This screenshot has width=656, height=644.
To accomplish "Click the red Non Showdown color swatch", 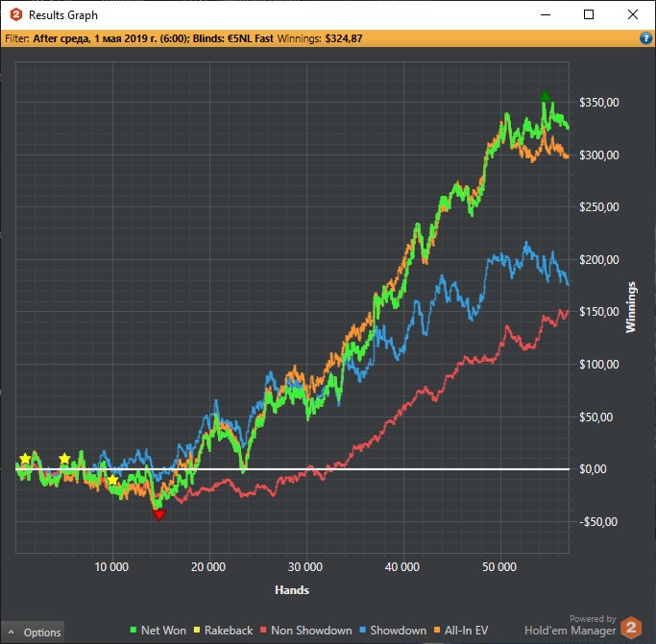I will tap(263, 630).
